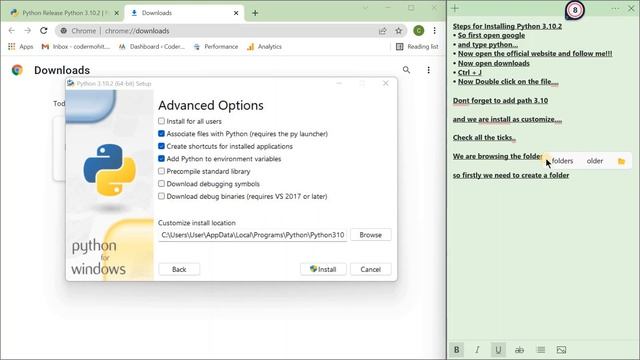Viewport: 640px width, 360px height.
Task: Open Chrome's three-dot main menu
Action: (x=435, y=31)
